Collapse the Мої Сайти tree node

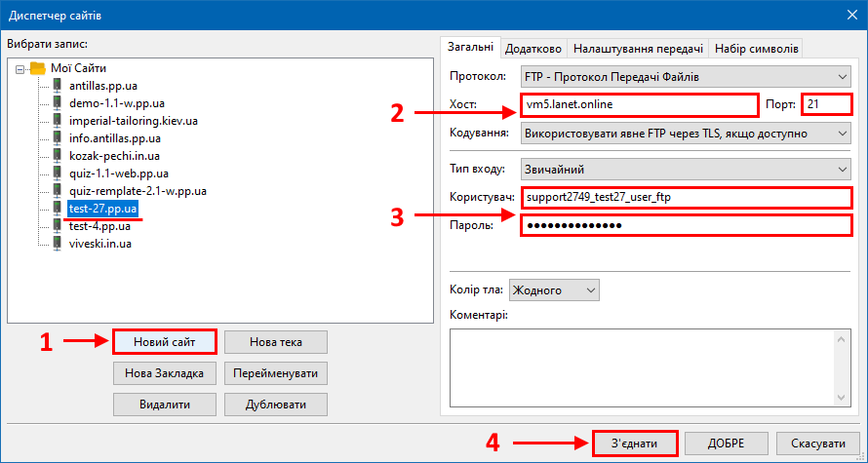20,68
